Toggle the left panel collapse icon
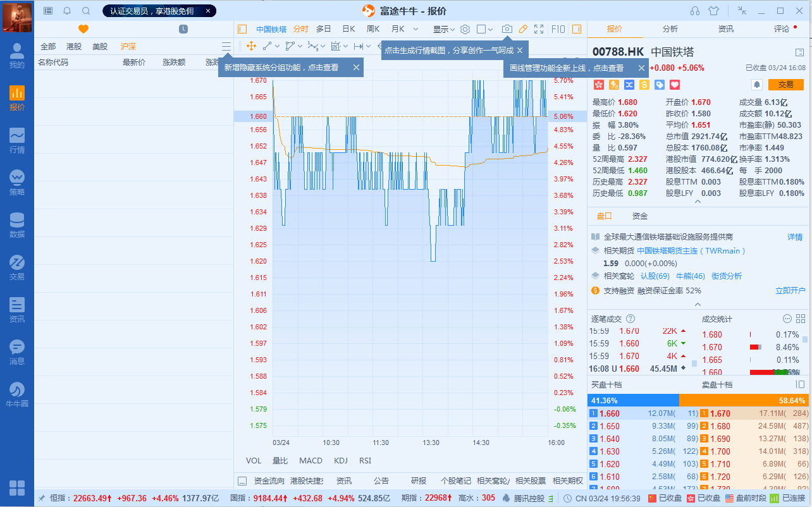The height and width of the screenshot is (507, 812). [242, 29]
